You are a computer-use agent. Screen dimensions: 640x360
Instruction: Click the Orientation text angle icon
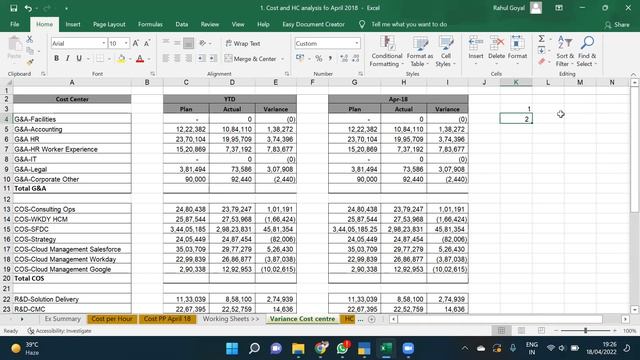[202, 43]
